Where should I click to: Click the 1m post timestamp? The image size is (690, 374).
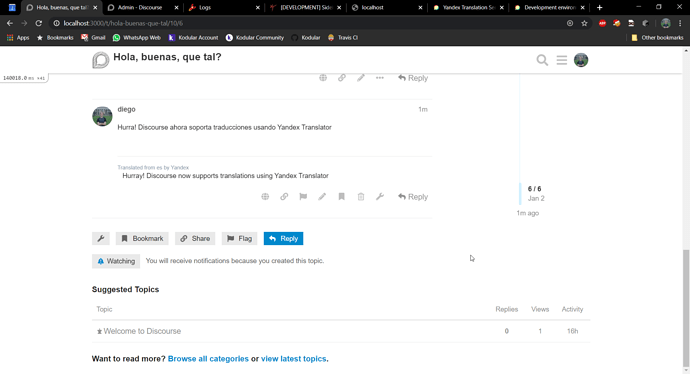pyautogui.click(x=423, y=109)
